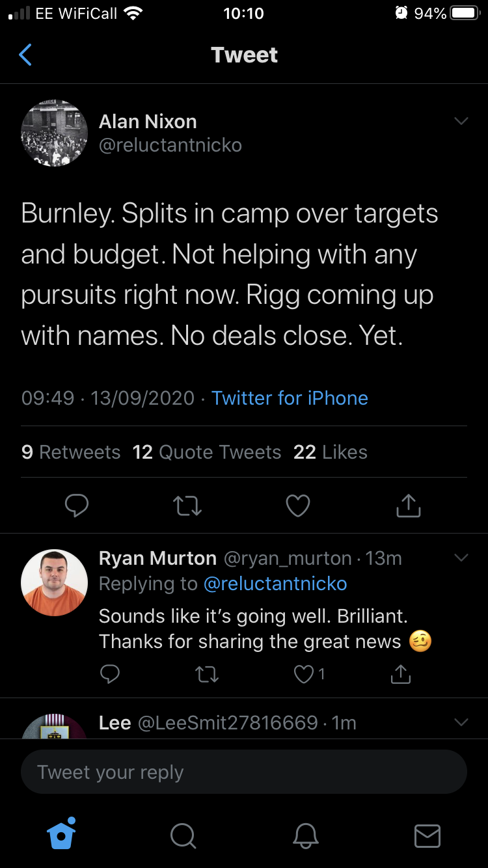The height and width of the screenshot is (868, 488).
Task: Share Ryan Murton's reply
Action: 400,675
